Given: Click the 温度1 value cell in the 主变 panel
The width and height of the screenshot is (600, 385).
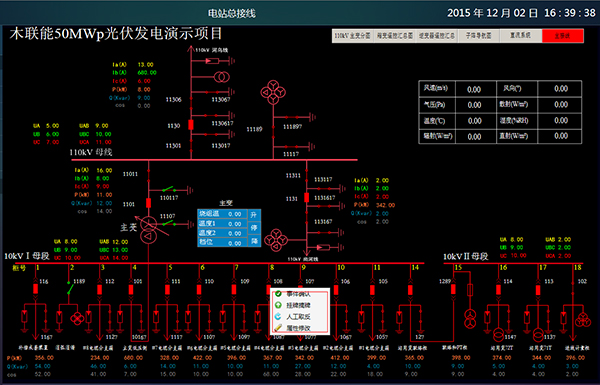Looking at the screenshot, I should [234, 224].
